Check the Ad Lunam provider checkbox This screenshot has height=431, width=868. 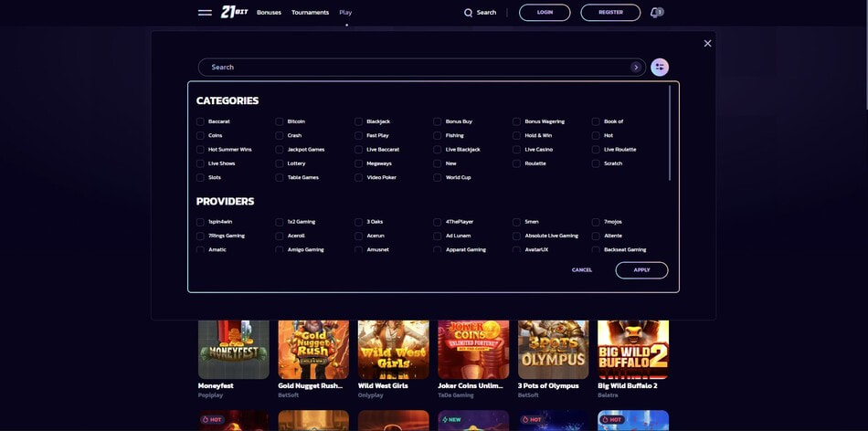click(438, 236)
